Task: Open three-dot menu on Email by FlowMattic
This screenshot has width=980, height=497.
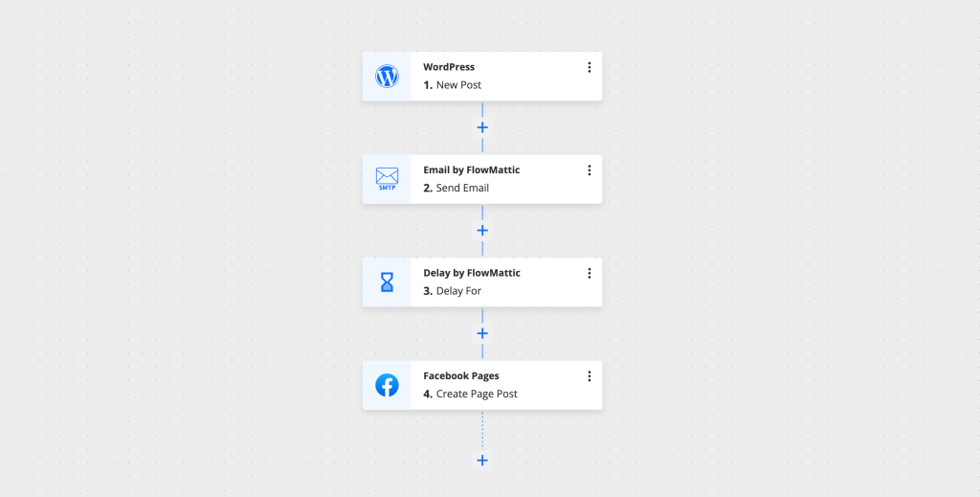Action: (x=589, y=170)
